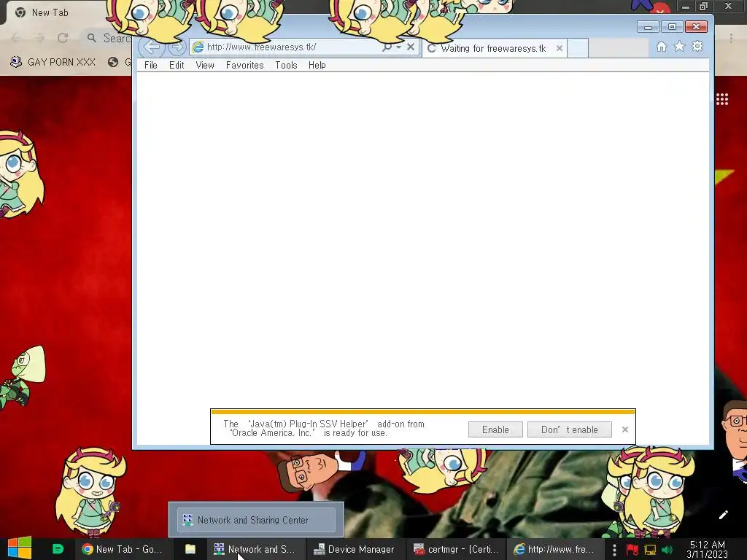Open the Edit menu
747x560 pixels.
pos(177,65)
